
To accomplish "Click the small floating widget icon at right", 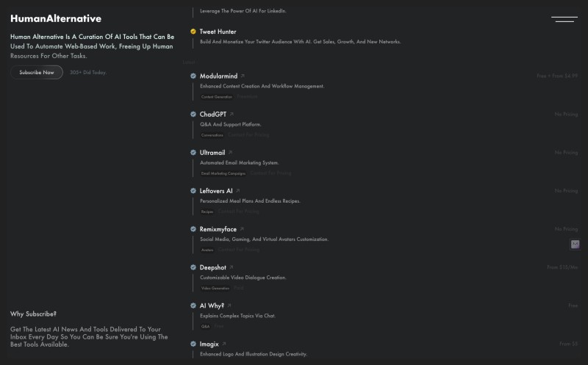I will click(575, 245).
